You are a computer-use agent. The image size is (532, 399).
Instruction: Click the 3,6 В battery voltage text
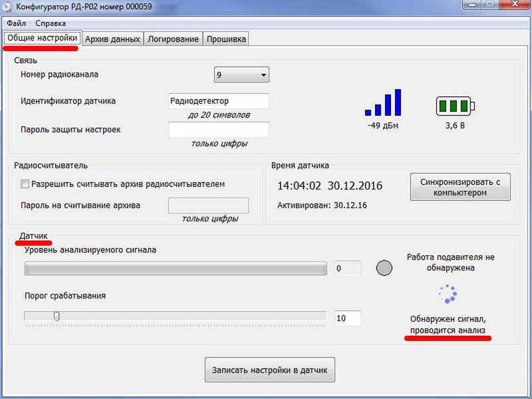pyautogui.click(x=455, y=126)
